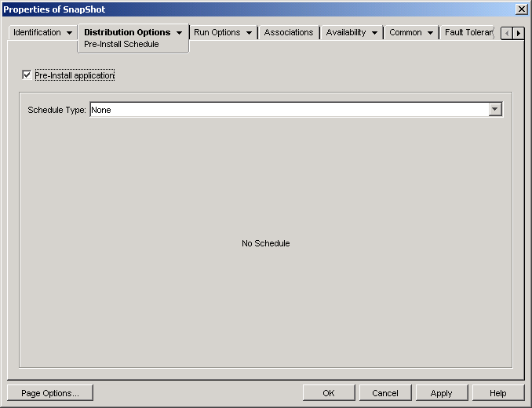Expand the Distribution Options dropdown arrow

[x=179, y=33]
